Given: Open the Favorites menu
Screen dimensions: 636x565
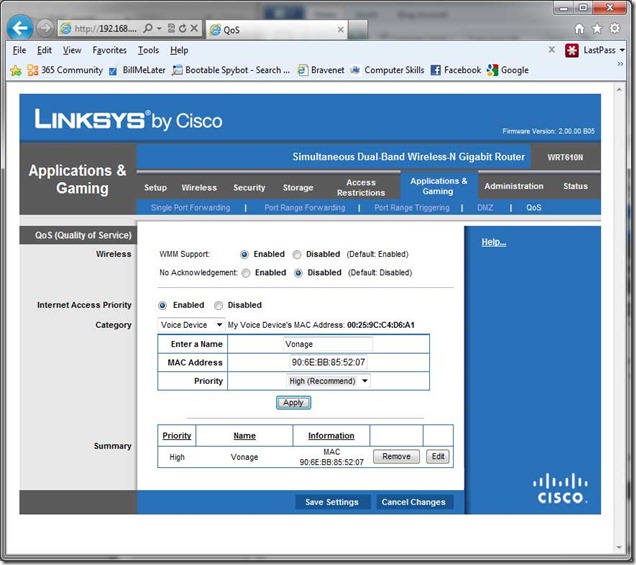Looking at the screenshot, I should (x=110, y=50).
